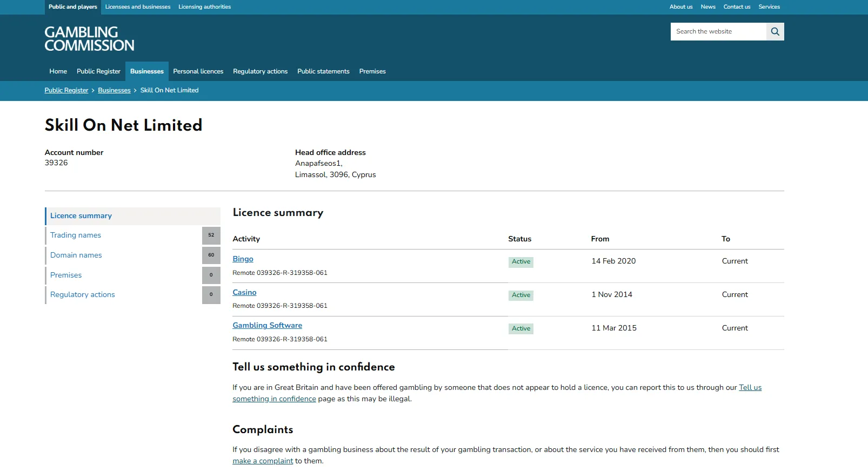Click Public Register breadcrumb link
Viewport: 868px width, 472px height.
point(66,90)
